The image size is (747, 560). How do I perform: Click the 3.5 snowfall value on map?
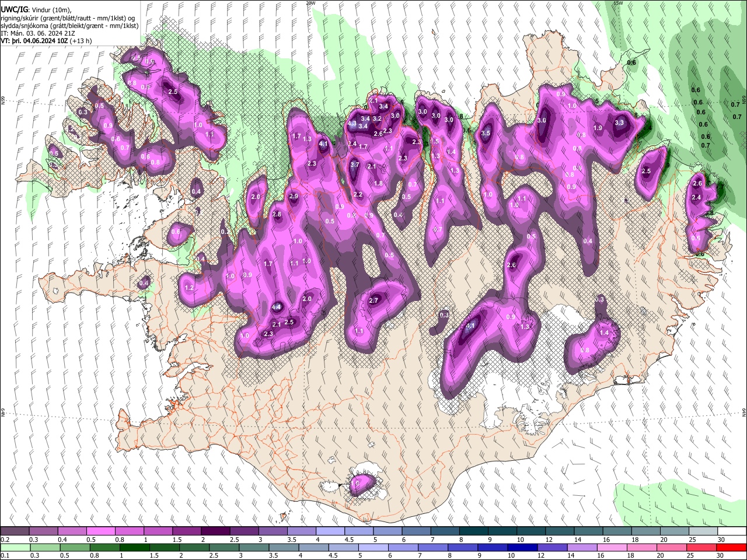point(486,134)
